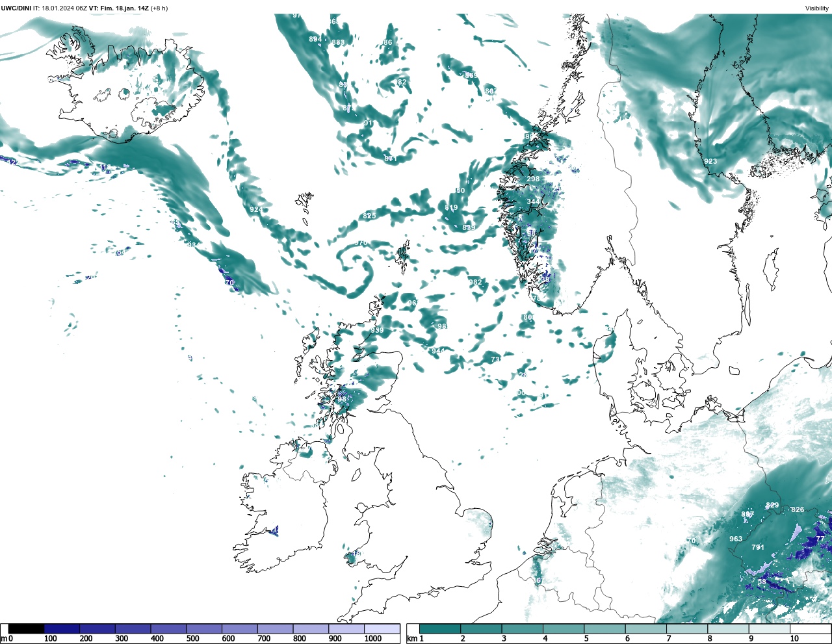The height and width of the screenshot is (644, 832).
Task: Click the 959 value north of Scotland
Action: click(377, 331)
